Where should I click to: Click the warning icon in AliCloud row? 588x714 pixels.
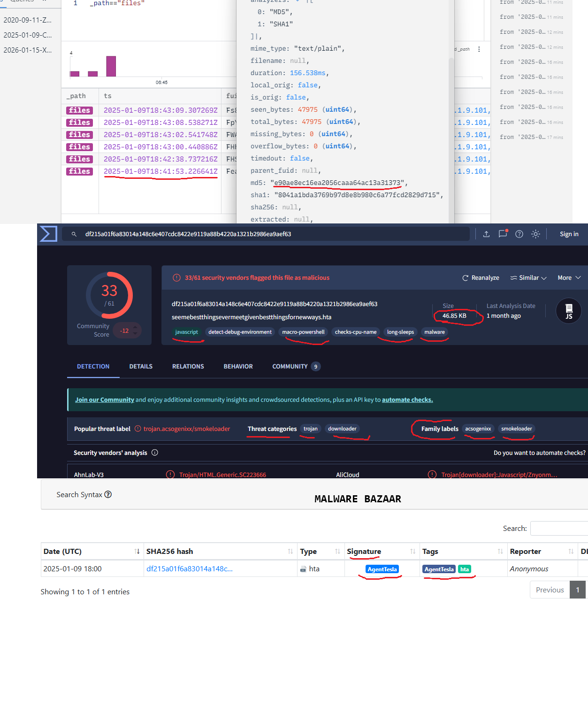point(432,475)
